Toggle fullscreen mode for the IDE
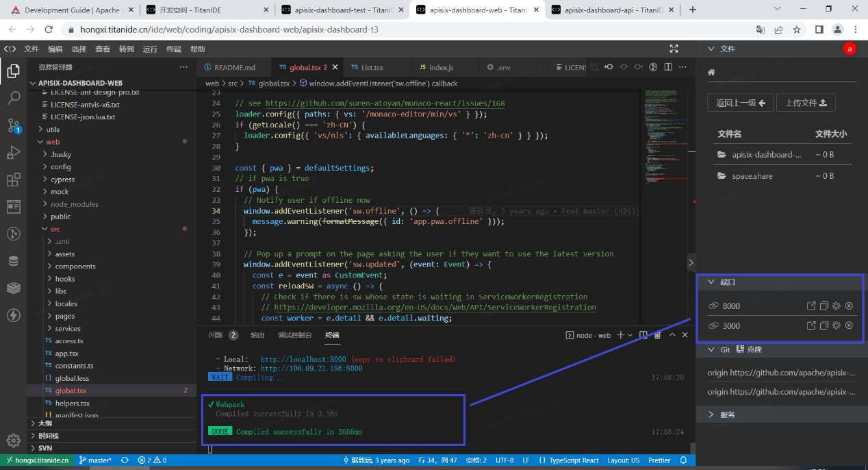 (x=674, y=49)
